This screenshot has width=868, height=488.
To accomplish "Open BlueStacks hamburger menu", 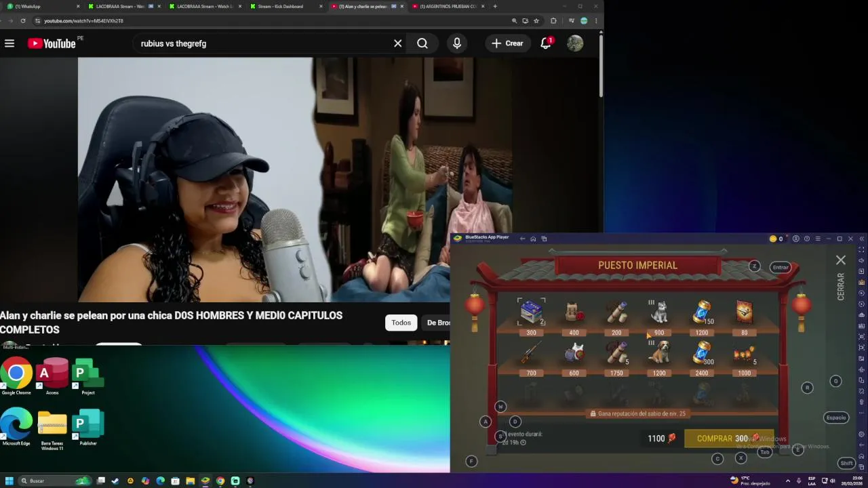I will click(818, 239).
